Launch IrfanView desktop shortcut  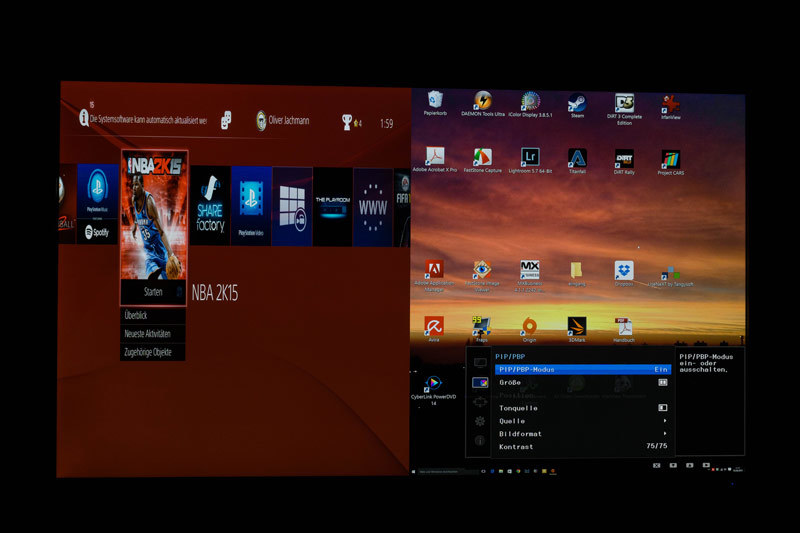(671, 107)
